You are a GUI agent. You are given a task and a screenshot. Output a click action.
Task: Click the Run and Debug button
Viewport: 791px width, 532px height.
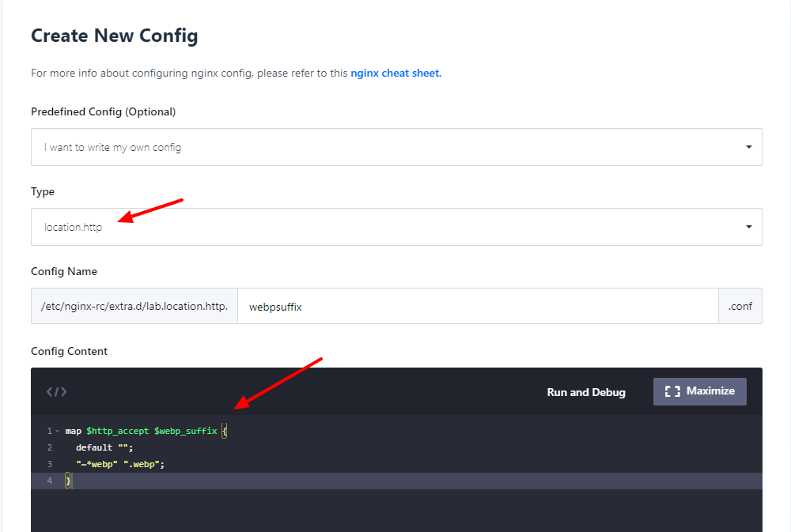(x=586, y=392)
